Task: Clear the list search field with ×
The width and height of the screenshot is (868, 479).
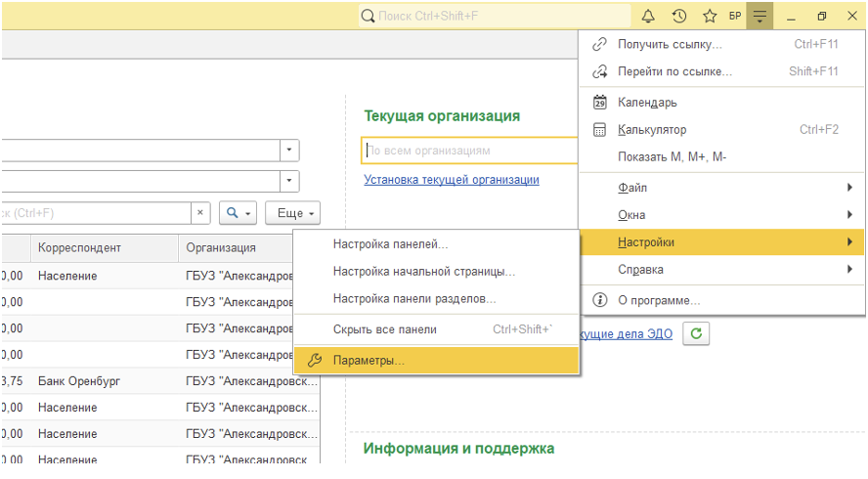Action: pos(200,213)
